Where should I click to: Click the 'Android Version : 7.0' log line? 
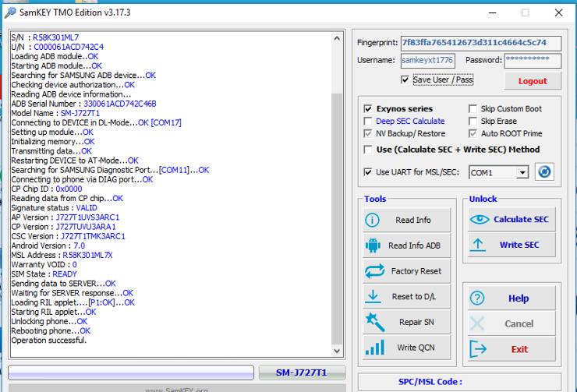point(48,245)
